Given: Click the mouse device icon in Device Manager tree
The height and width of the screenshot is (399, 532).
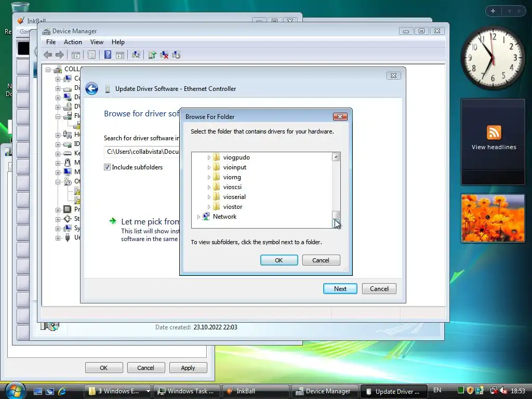Looking at the screenshot, I should 68,163.
